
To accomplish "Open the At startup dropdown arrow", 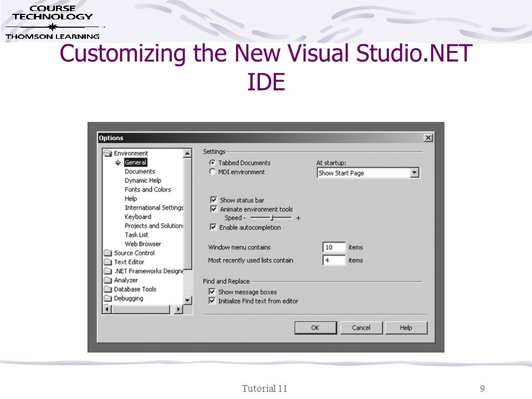I will coord(414,173).
